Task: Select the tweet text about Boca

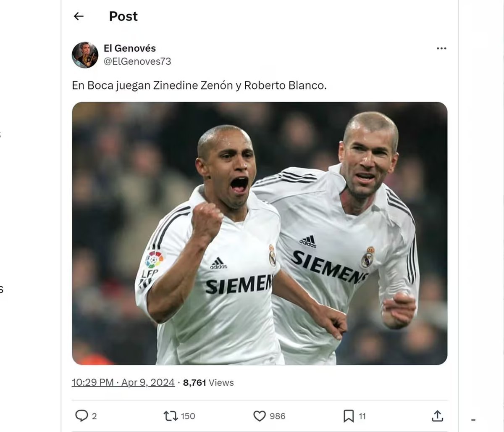Action: click(x=199, y=85)
